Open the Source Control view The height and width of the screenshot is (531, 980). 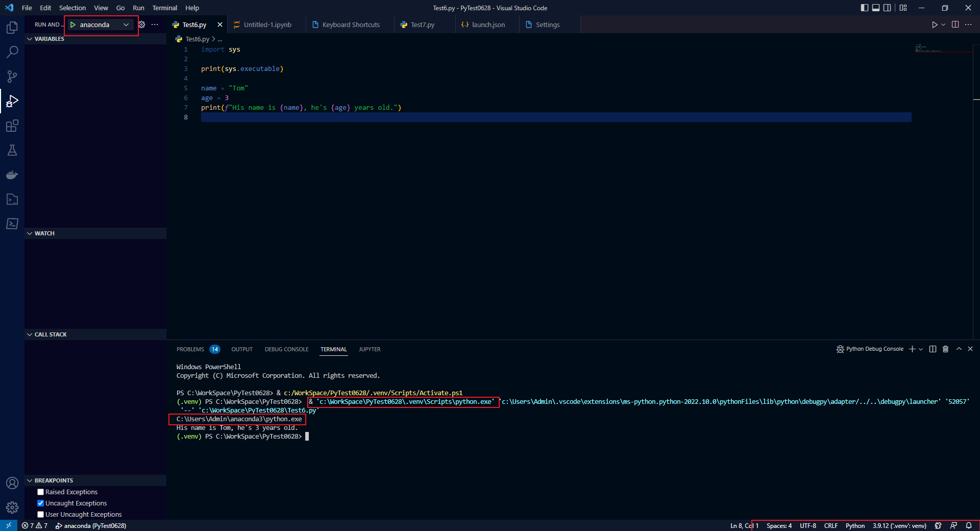[12, 76]
